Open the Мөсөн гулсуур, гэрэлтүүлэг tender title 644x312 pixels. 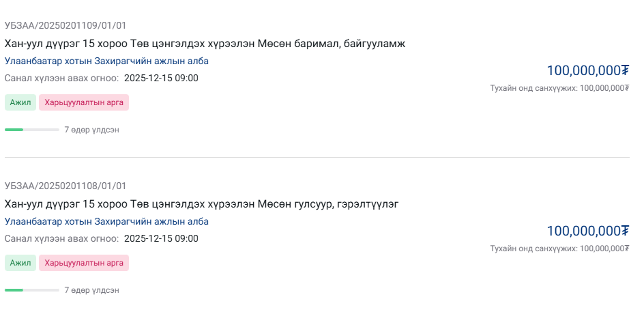tap(201, 204)
